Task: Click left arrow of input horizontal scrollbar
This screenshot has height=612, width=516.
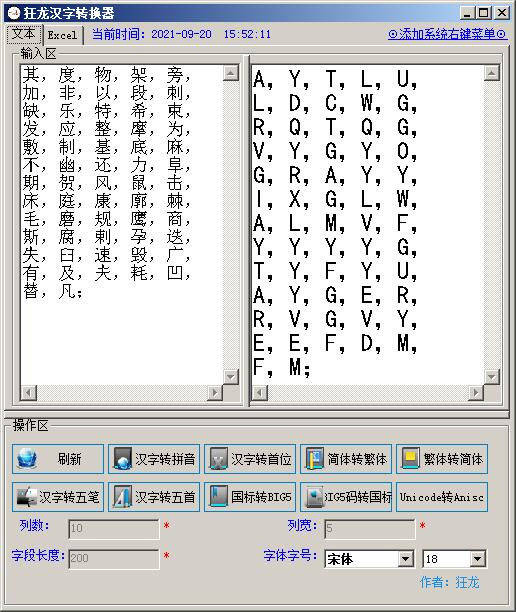Action: pos(28,392)
